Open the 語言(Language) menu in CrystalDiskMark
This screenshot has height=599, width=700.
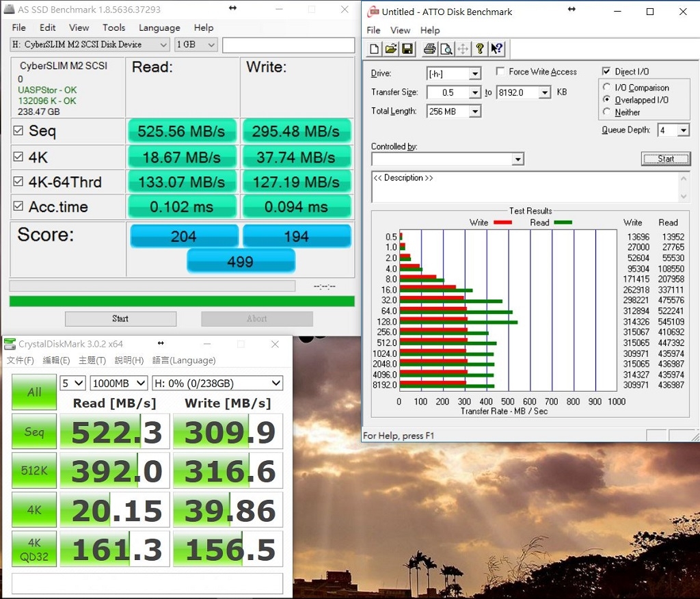click(184, 360)
